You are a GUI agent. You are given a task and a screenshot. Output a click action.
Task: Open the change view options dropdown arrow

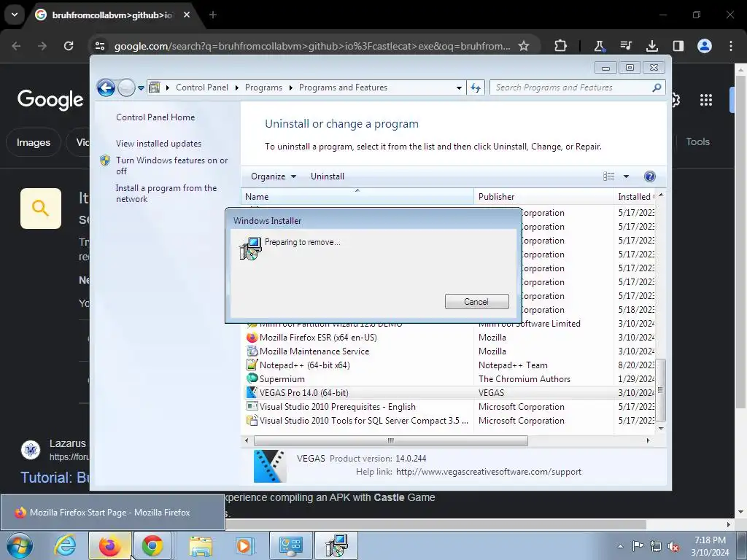pyautogui.click(x=626, y=176)
